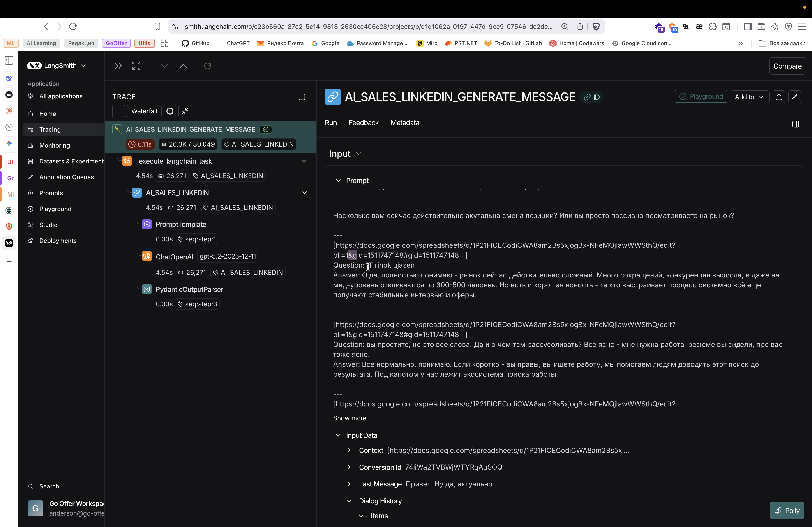Viewport: 812px width, 527px height.
Task: Click the edit pencil icon
Action: tap(795, 97)
